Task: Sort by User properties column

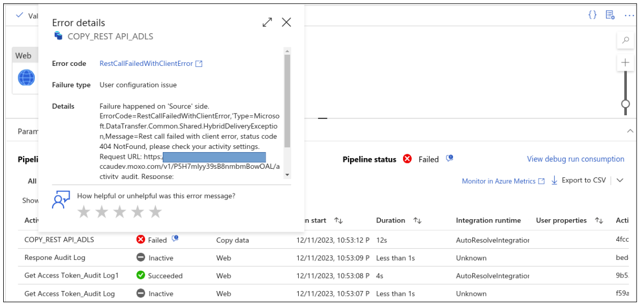Action: pyautogui.click(x=599, y=221)
